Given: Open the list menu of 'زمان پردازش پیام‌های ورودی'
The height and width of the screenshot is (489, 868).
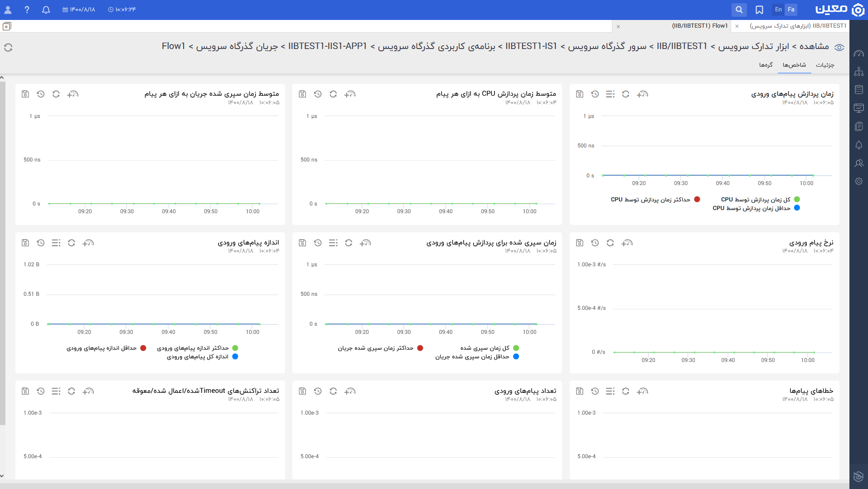Looking at the screenshot, I should [x=610, y=94].
